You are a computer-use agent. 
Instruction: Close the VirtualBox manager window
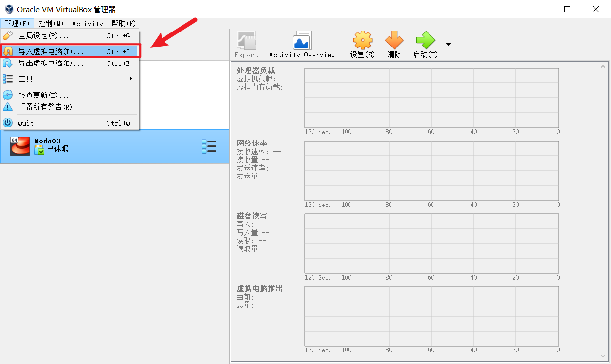click(596, 9)
